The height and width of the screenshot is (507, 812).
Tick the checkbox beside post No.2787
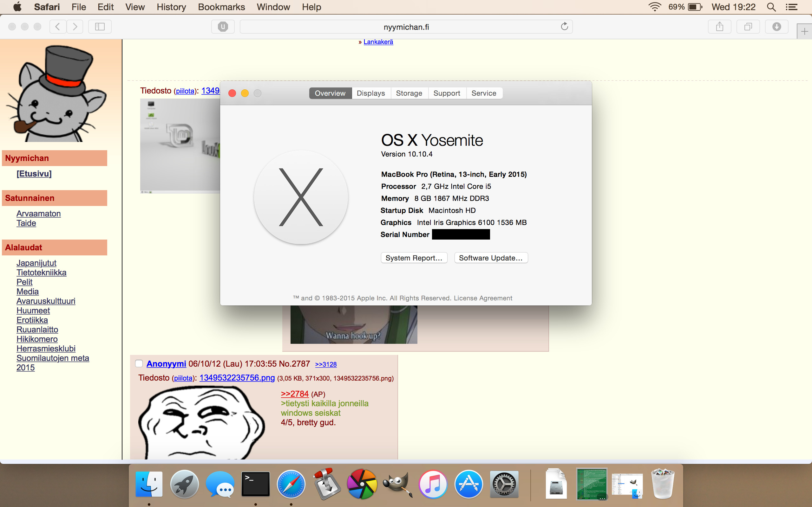click(x=139, y=363)
